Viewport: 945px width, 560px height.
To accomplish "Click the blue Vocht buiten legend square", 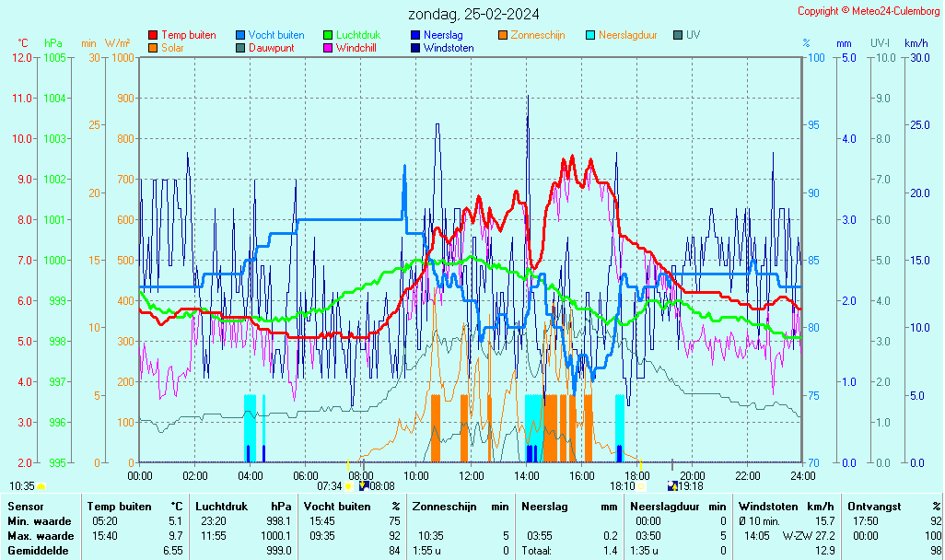I will coord(240,35).
